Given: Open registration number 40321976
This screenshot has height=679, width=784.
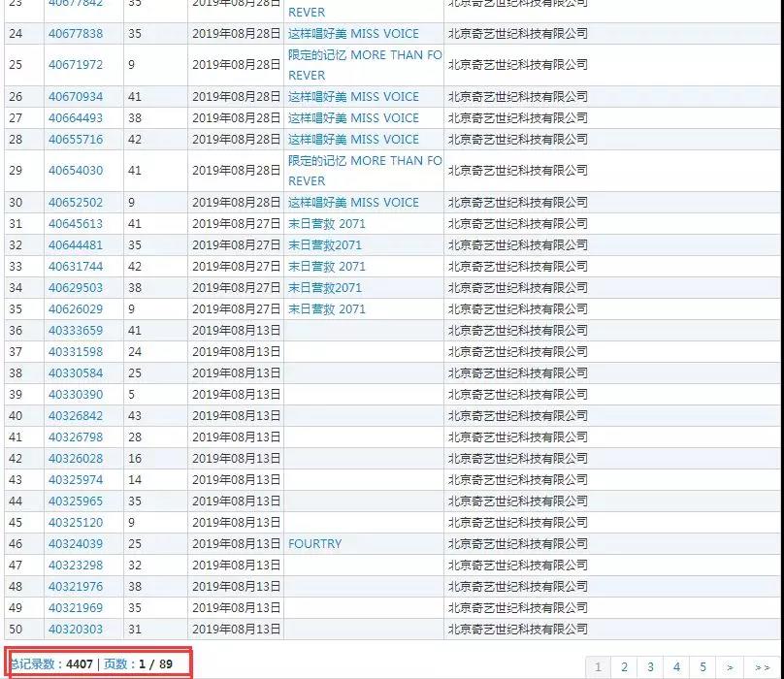Looking at the screenshot, I should [x=76, y=587].
